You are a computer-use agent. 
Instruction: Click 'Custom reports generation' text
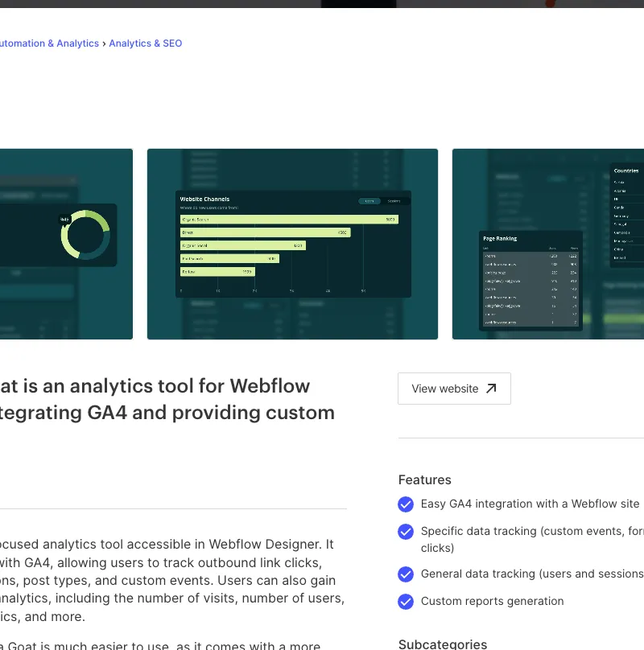point(492,601)
